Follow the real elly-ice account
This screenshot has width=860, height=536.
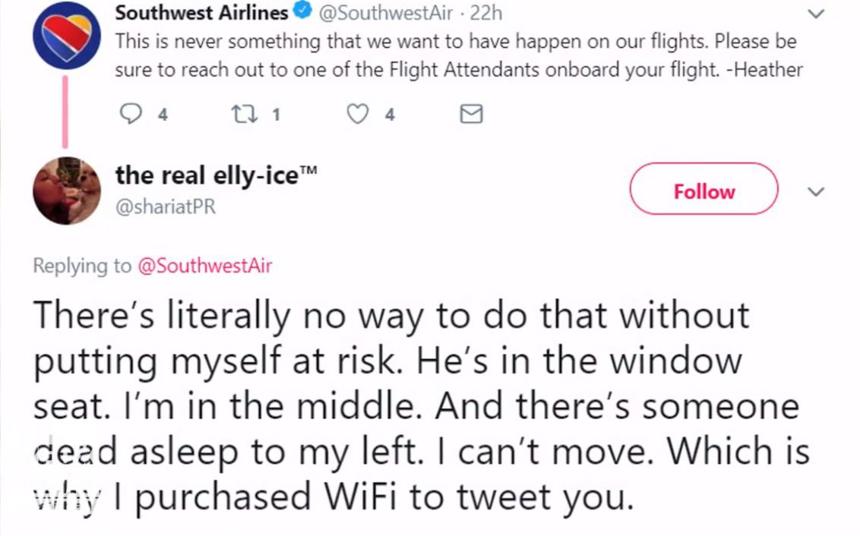tap(703, 190)
